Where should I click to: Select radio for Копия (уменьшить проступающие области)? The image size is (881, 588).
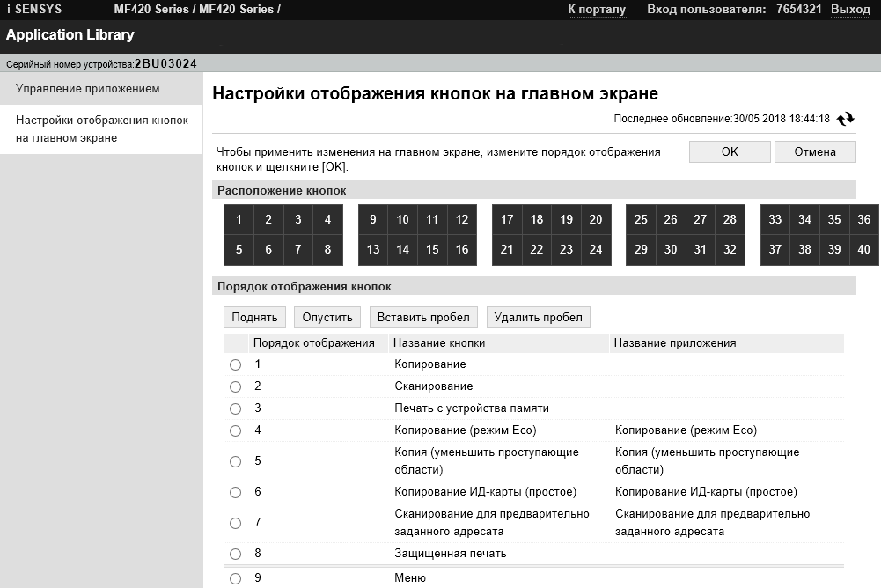(x=235, y=461)
